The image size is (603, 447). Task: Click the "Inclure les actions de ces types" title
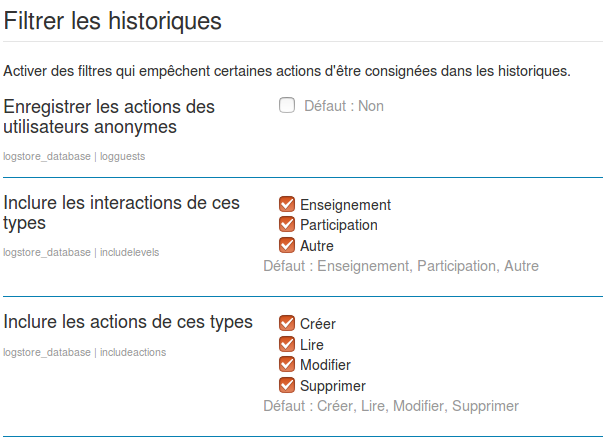[x=128, y=321]
